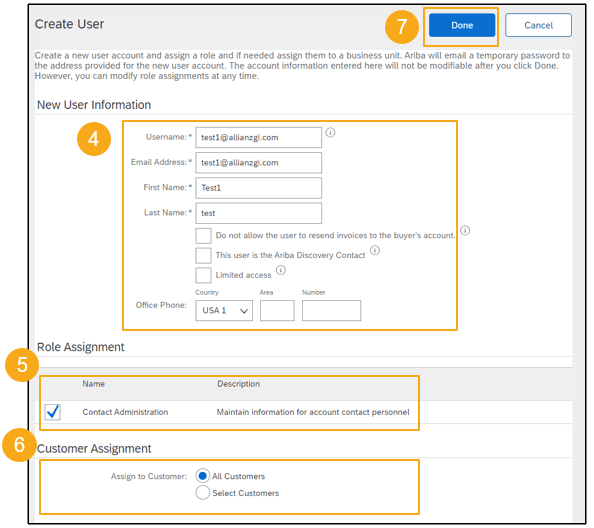Show info for resend invoices option

pos(465,230)
